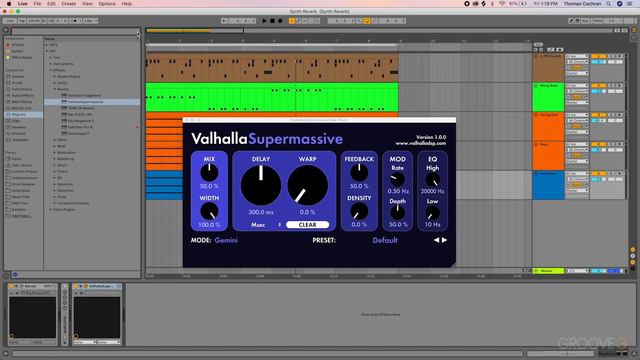640x360 pixels.
Task: Go to previous Valhalla preset arrow
Action: coord(436,240)
